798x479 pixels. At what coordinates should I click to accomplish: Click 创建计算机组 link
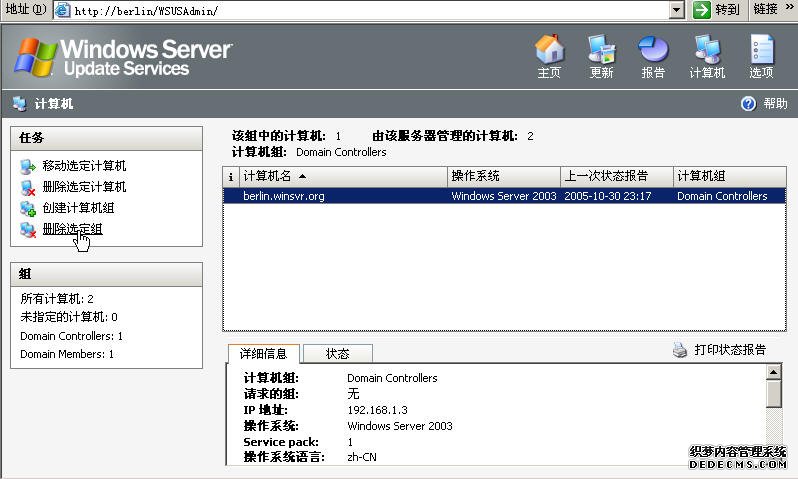pyautogui.click(x=78, y=208)
